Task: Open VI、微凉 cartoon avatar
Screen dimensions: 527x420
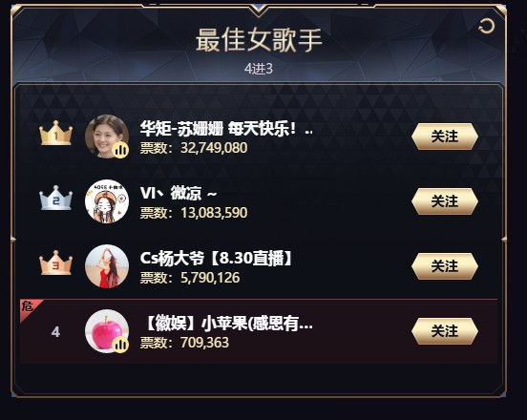Action: pos(107,200)
